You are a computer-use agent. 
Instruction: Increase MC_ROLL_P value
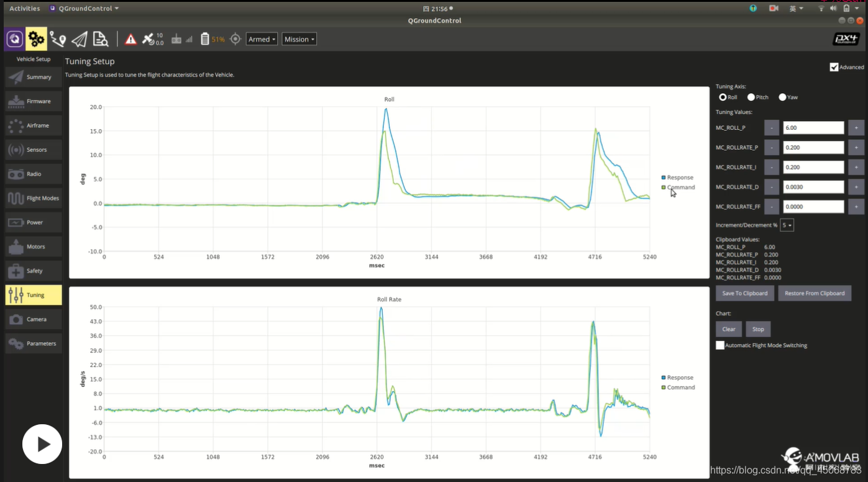(x=856, y=128)
